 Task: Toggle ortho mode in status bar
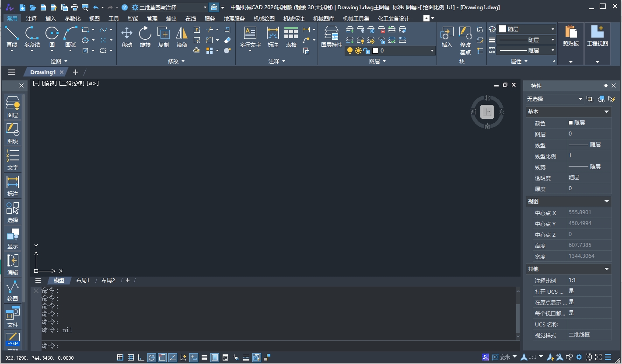pos(141,357)
